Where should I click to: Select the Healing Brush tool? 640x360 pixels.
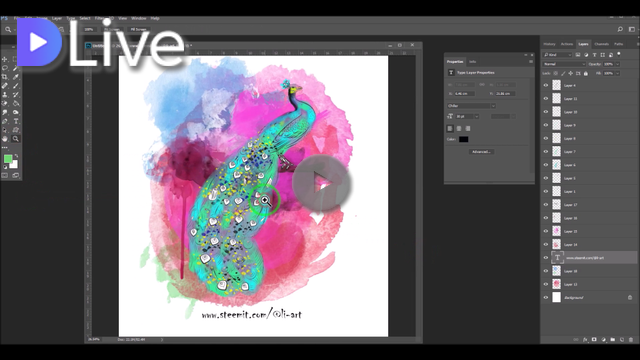5,86
